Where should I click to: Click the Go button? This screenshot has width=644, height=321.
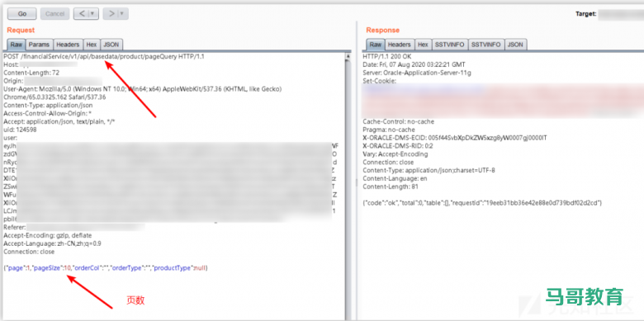click(x=22, y=14)
